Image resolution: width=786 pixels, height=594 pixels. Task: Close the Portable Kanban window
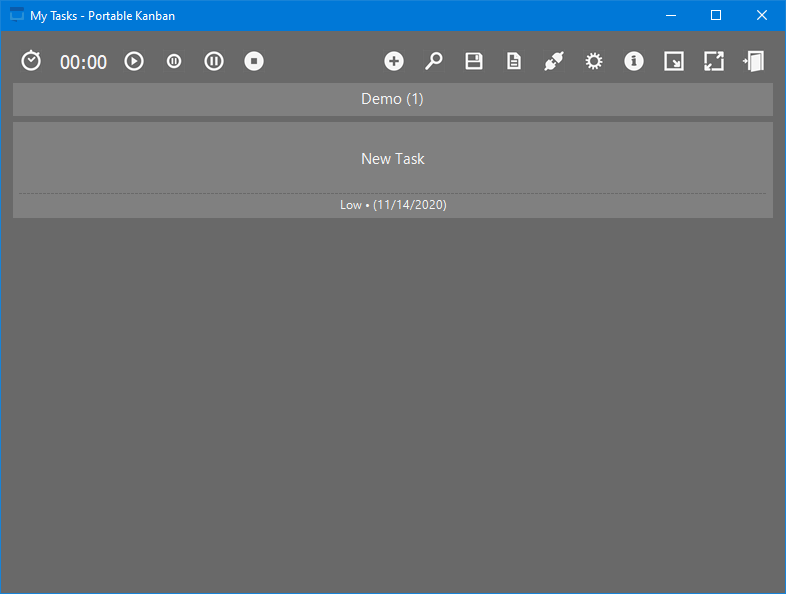coord(761,16)
